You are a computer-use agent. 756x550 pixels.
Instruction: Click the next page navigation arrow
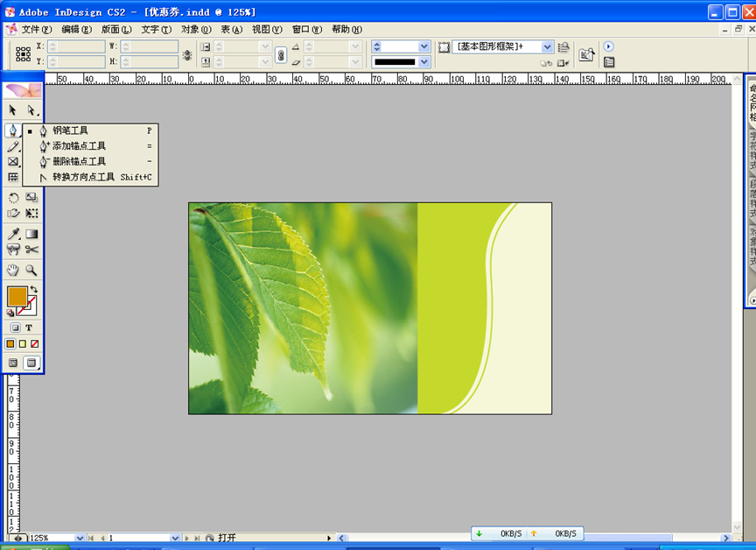(186, 538)
